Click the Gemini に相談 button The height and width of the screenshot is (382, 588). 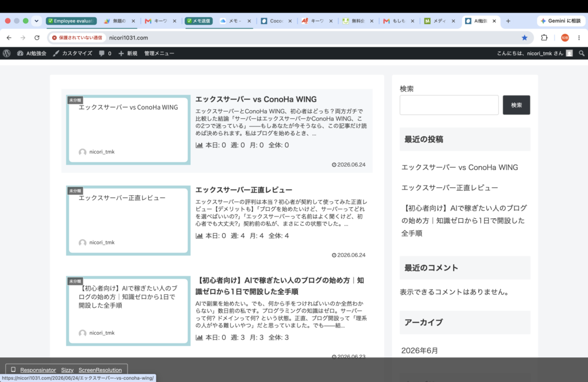pos(560,21)
